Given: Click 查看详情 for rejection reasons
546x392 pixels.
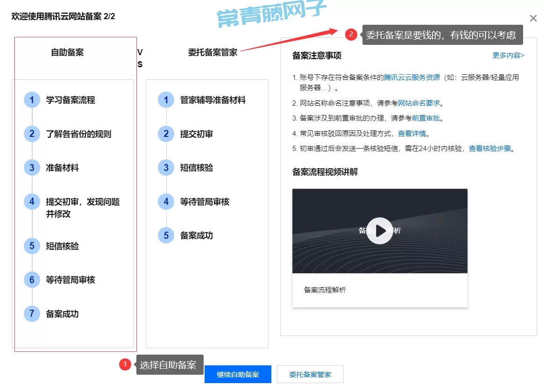Looking at the screenshot, I should pyautogui.click(x=411, y=134).
